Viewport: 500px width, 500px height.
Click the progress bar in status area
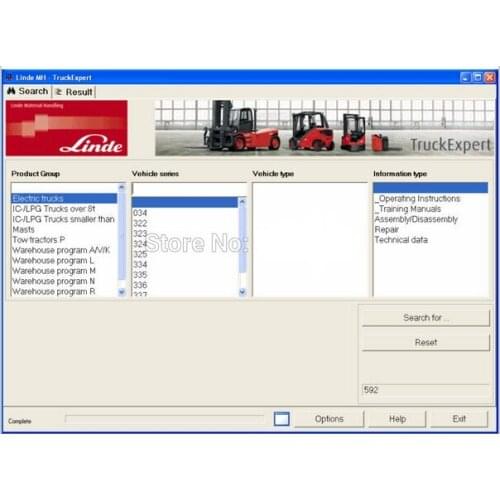[165, 419]
